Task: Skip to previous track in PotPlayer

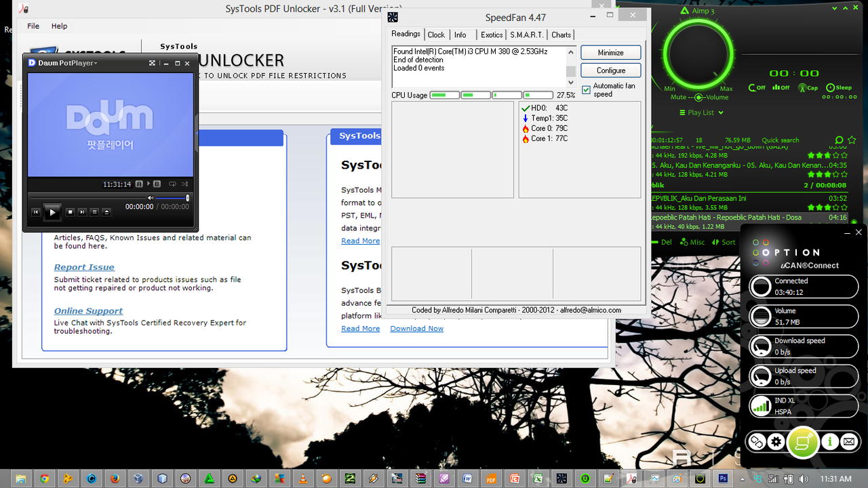Action: click(x=36, y=212)
